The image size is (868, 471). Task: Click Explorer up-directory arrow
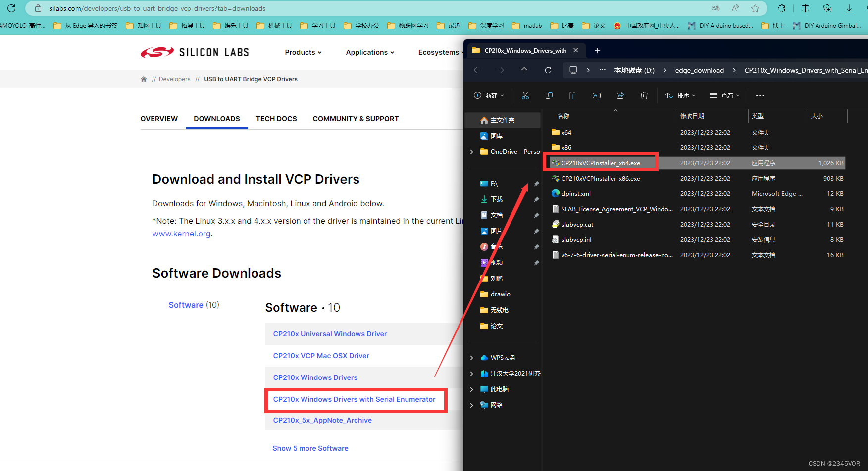(524, 70)
